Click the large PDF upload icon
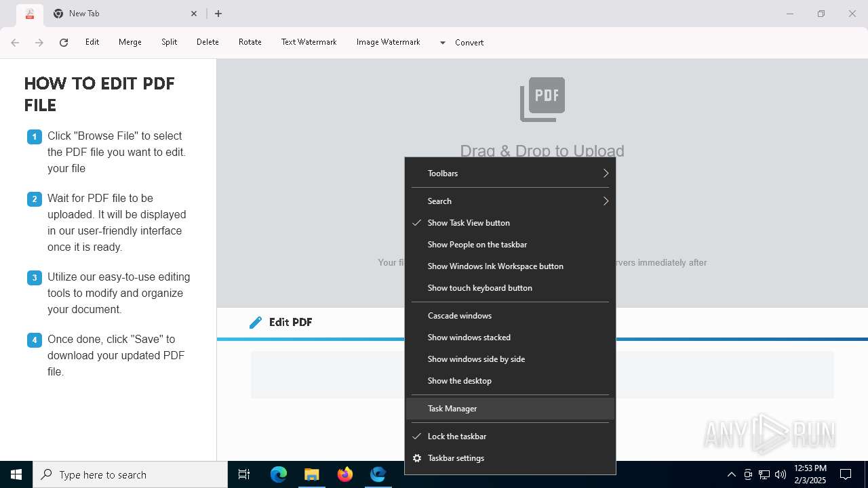The width and height of the screenshot is (868, 488). point(542,99)
